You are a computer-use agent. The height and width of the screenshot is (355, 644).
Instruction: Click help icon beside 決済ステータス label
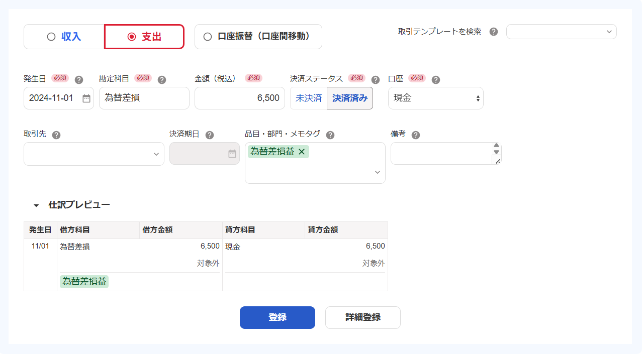coord(376,80)
